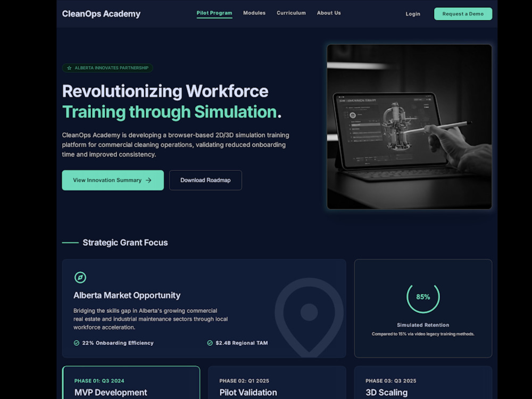532x399 pixels.
Task: Click the Bridging the skills gap paragraph
Action: click(151, 319)
